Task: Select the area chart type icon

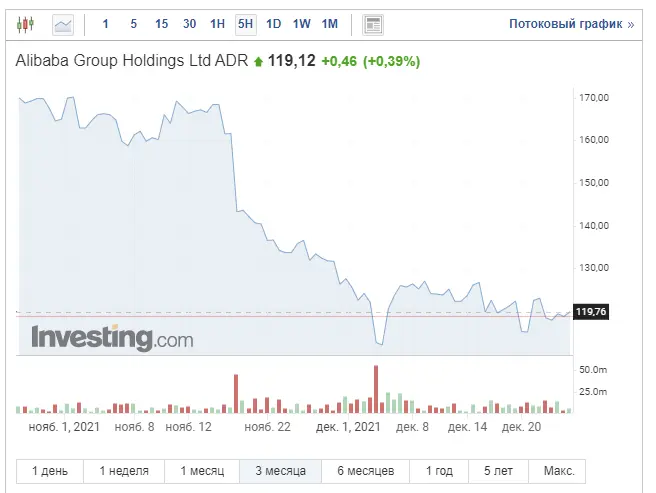Action: pyautogui.click(x=63, y=25)
